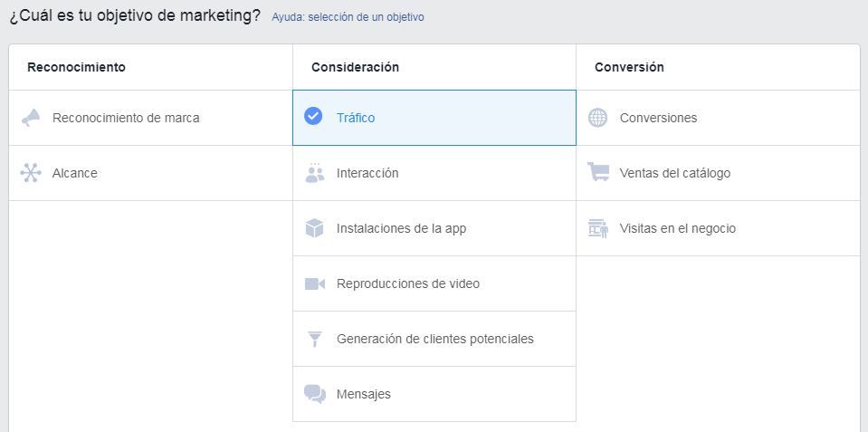Click the storefront icon for business visits
This screenshot has height=432, width=868.
pos(597,228)
